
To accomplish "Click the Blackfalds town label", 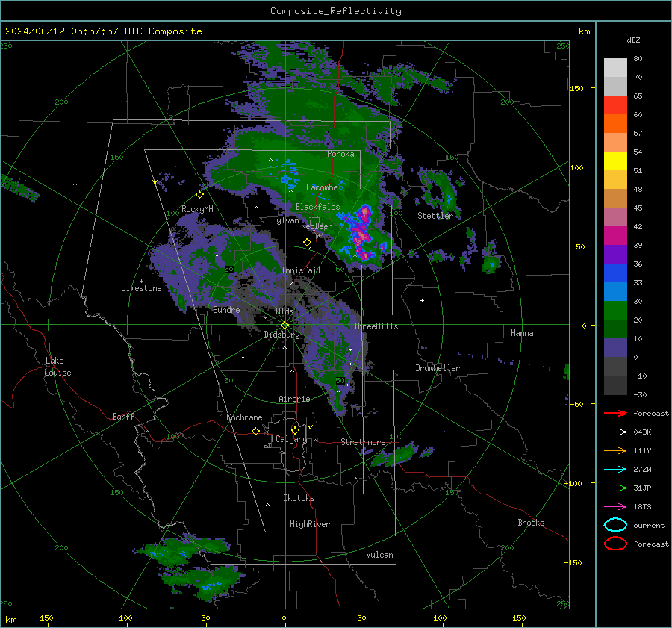I will 317,207.
